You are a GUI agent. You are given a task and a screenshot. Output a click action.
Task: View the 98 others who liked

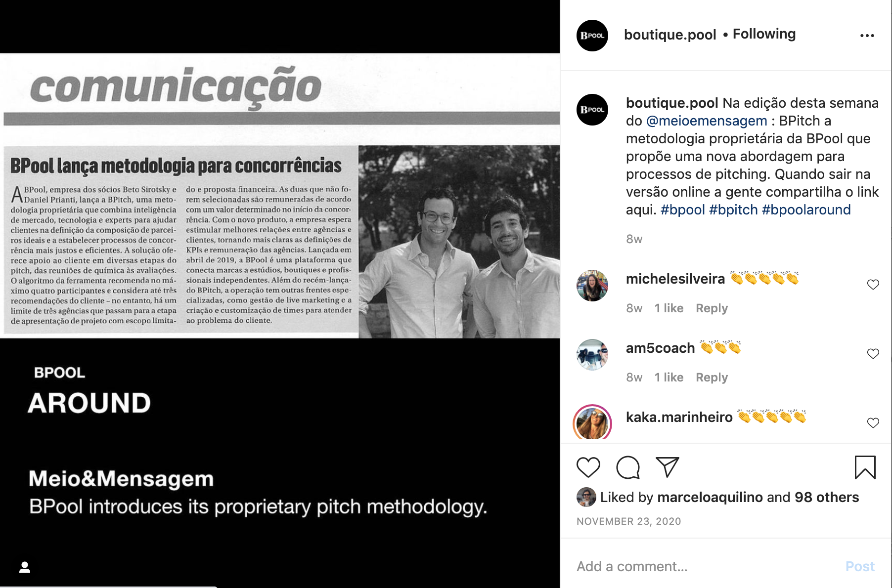click(827, 497)
